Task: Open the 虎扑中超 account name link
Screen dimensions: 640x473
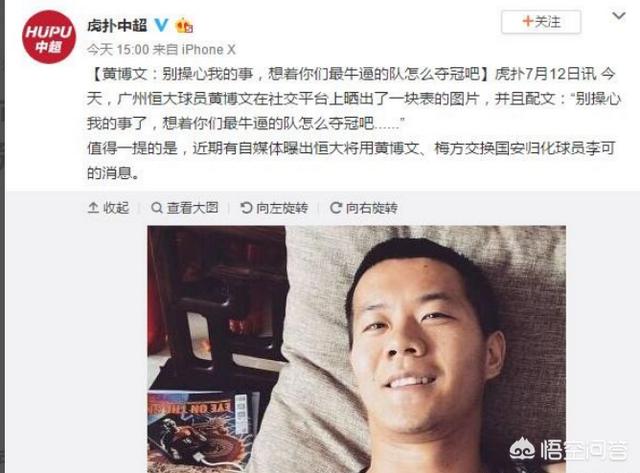Action: [117, 26]
